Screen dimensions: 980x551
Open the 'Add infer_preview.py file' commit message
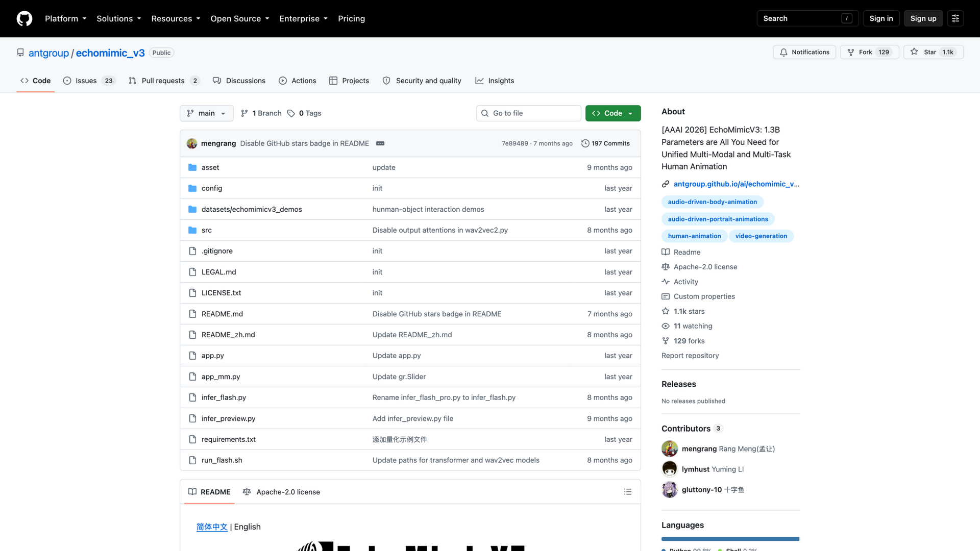click(412, 418)
